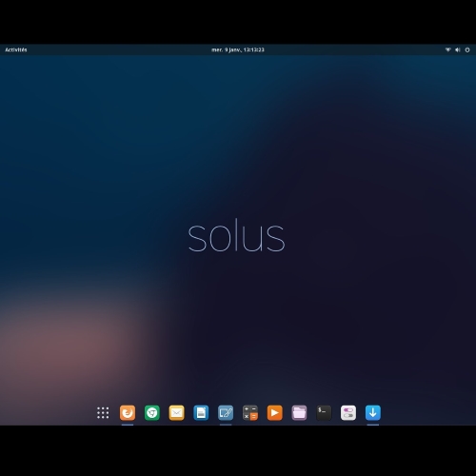Open the power system menu icon
The height and width of the screenshot is (476, 476).
click(x=467, y=50)
